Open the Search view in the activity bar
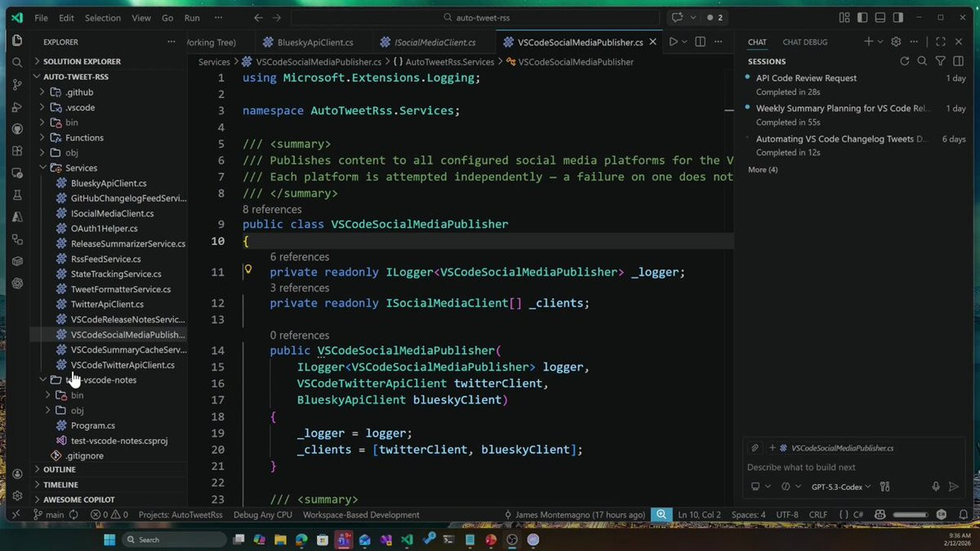The image size is (980, 551). 17,62
